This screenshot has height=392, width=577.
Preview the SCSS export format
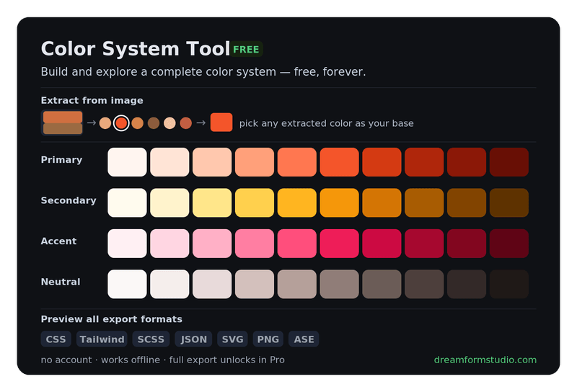tap(151, 339)
